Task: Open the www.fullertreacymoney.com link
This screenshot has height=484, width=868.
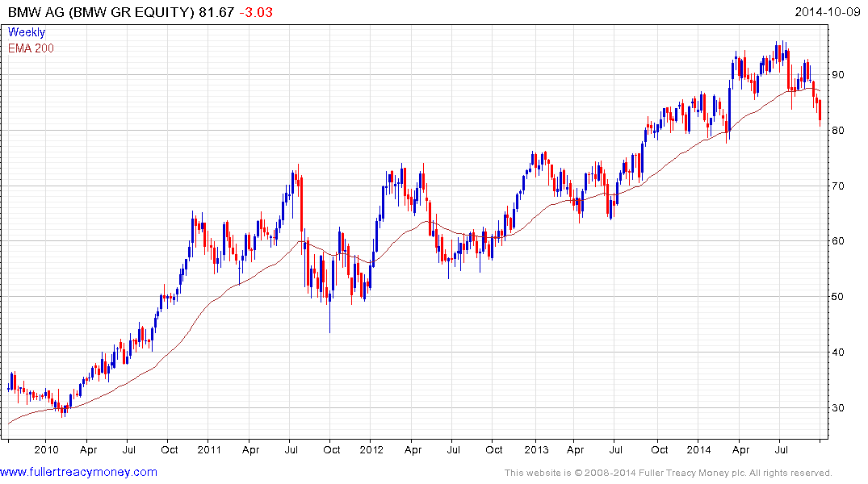Action: (78, 473)
